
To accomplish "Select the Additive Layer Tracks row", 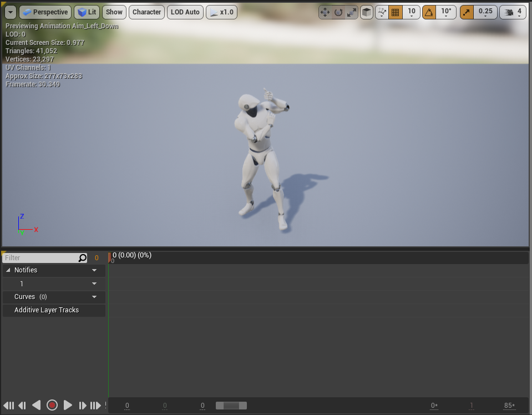I will coord(54,310).
